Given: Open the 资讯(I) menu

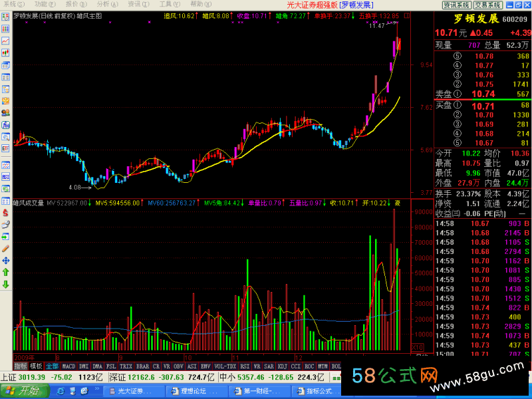Looking at the screenshot, I should (x=138, y=4).
